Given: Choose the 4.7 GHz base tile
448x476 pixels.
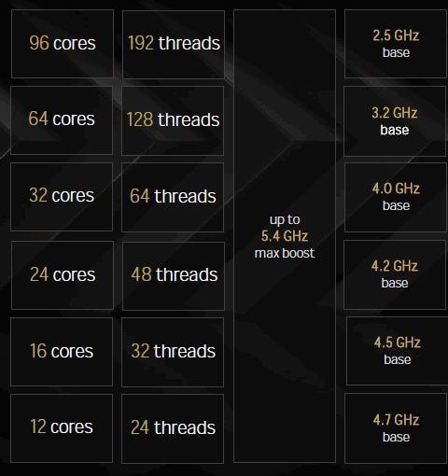Looking at the screenshot, I should (x=396, y=428).
